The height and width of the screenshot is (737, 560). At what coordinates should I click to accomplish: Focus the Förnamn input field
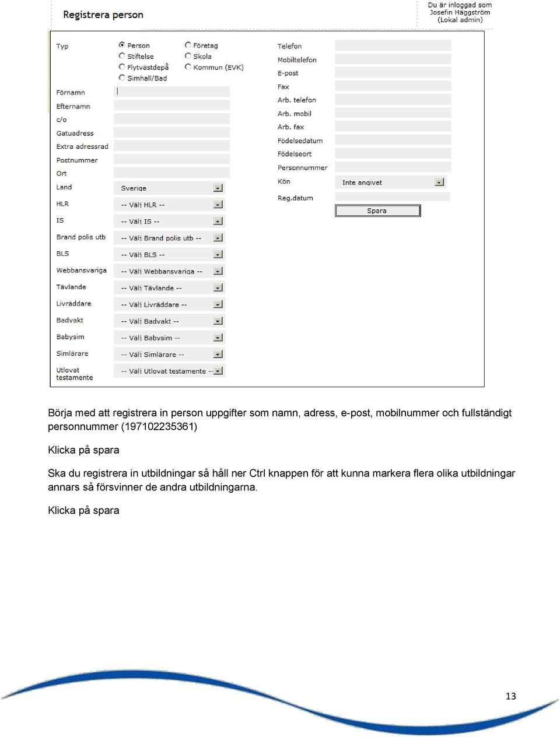click(x=171, y=92)
